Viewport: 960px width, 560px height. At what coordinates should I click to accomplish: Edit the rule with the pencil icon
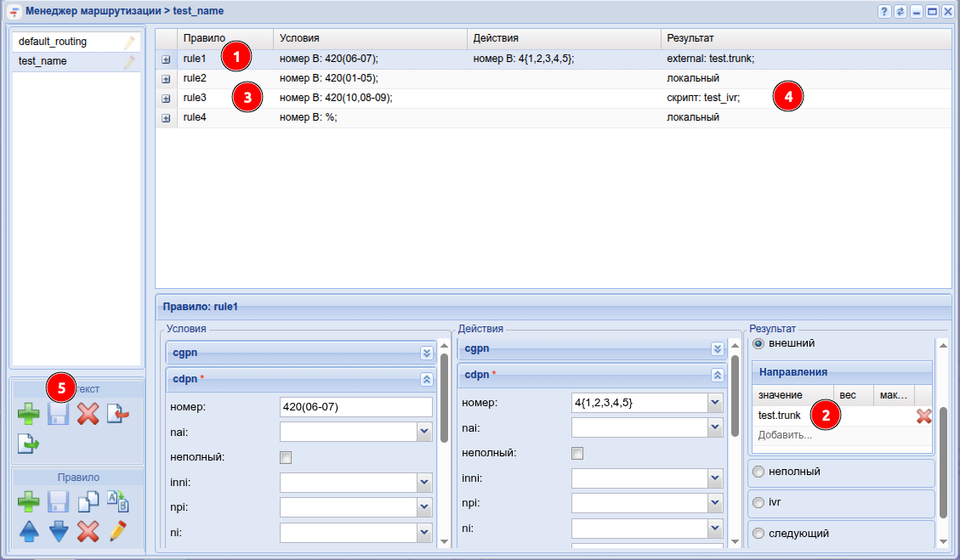[x=117, y=532]
